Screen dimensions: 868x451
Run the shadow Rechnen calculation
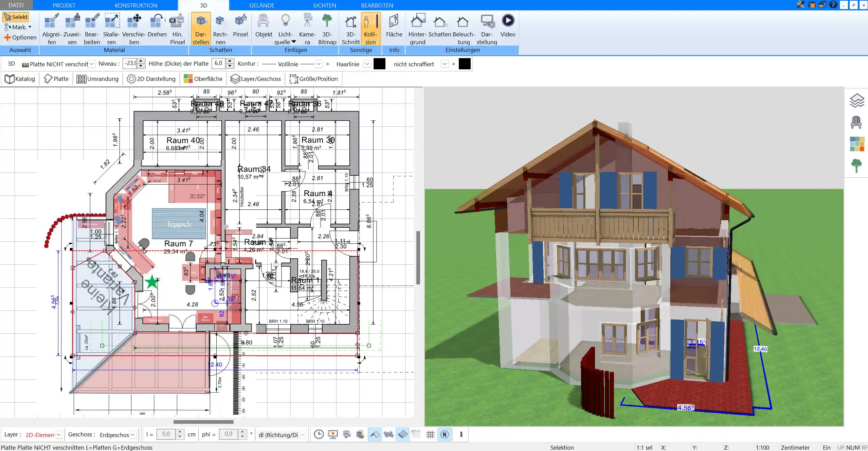click(220, 29)
